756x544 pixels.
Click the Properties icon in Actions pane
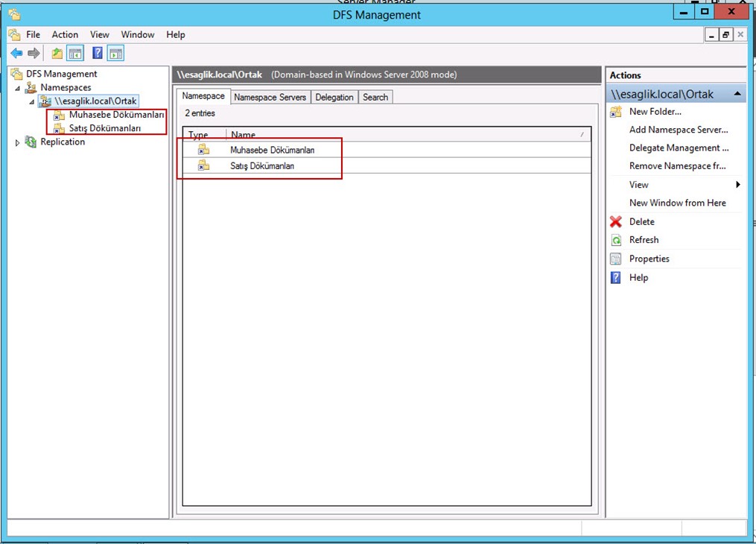[616, 259]
